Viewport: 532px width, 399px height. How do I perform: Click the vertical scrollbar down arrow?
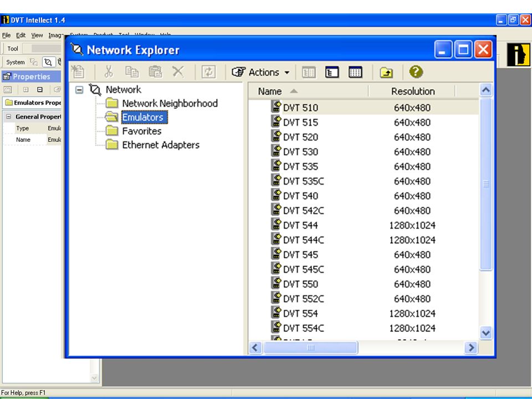[486, 332]
